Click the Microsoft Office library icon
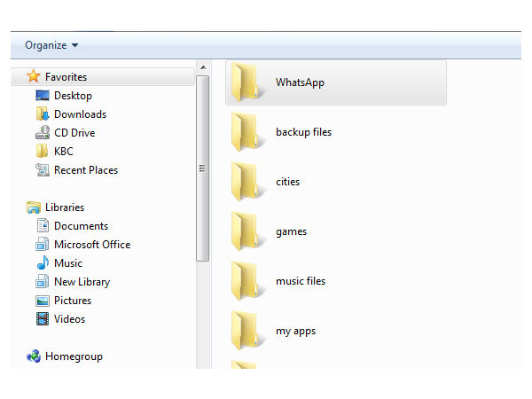This screenshot has height=399, width=532. point(43,245)
